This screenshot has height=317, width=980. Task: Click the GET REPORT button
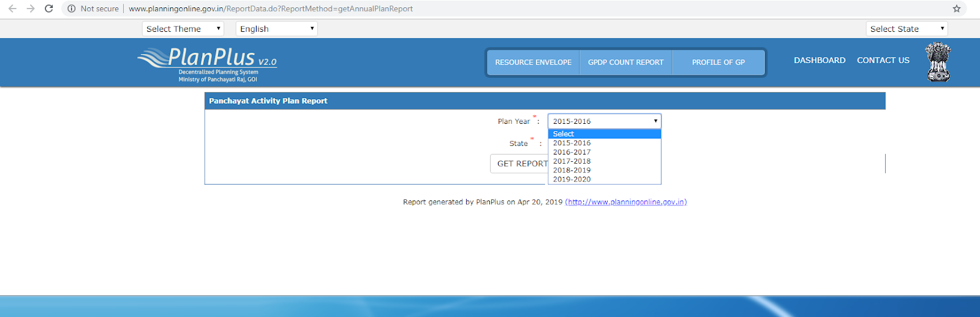[x=519, y=164]
